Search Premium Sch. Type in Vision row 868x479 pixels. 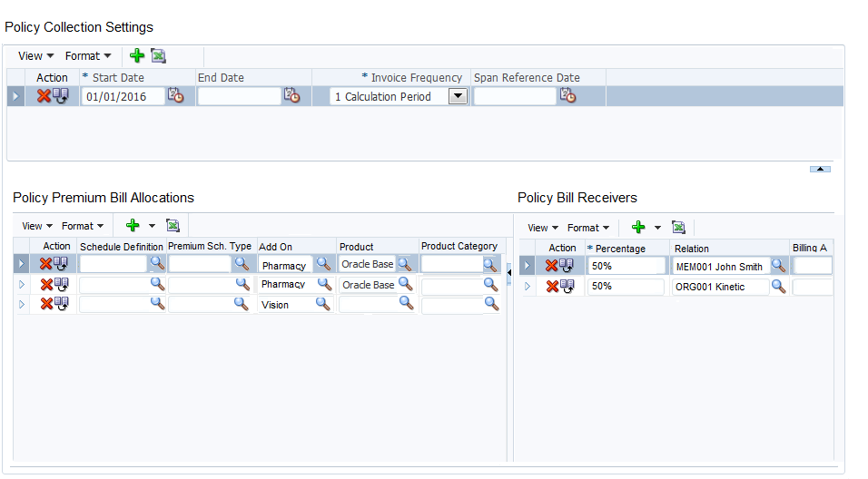click(241, 303)
